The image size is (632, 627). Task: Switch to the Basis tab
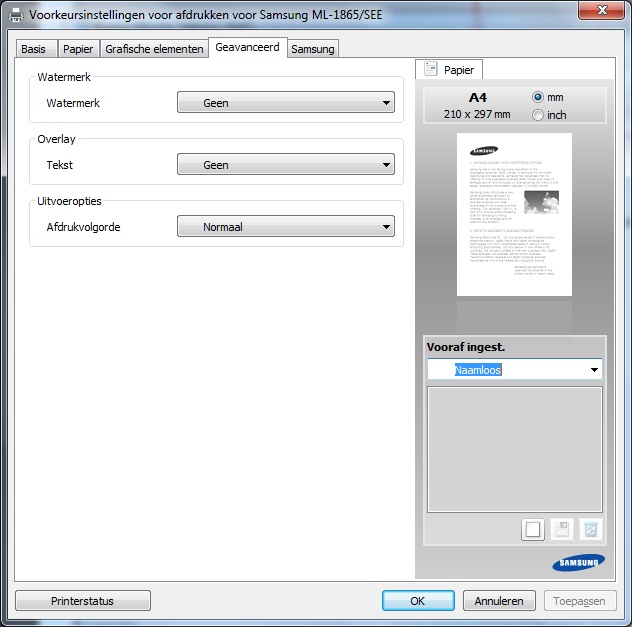click(x=33, y=49)
